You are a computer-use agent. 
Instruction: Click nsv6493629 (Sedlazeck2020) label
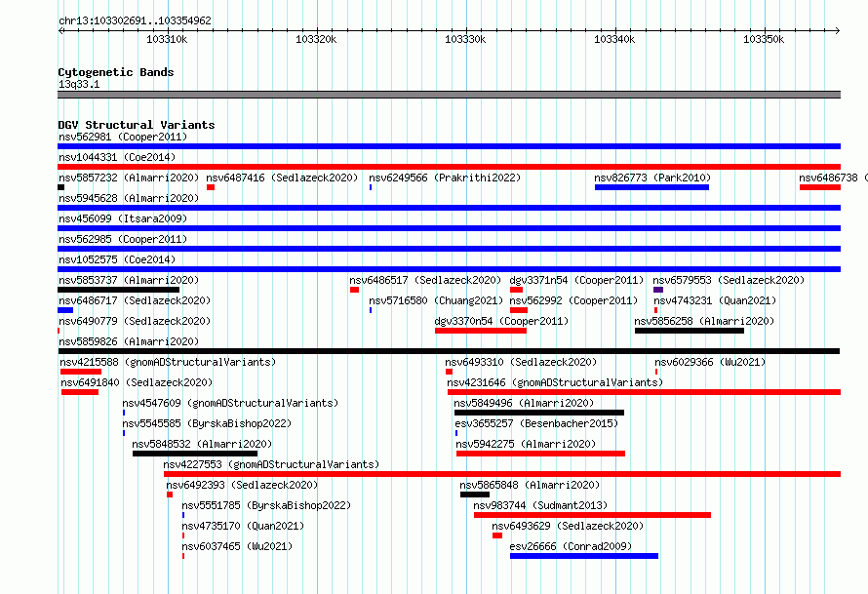click(568, 526)
